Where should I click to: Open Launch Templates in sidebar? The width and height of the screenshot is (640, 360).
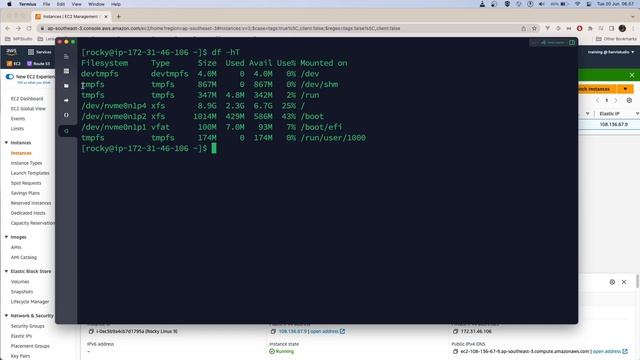tap(30, 173)
